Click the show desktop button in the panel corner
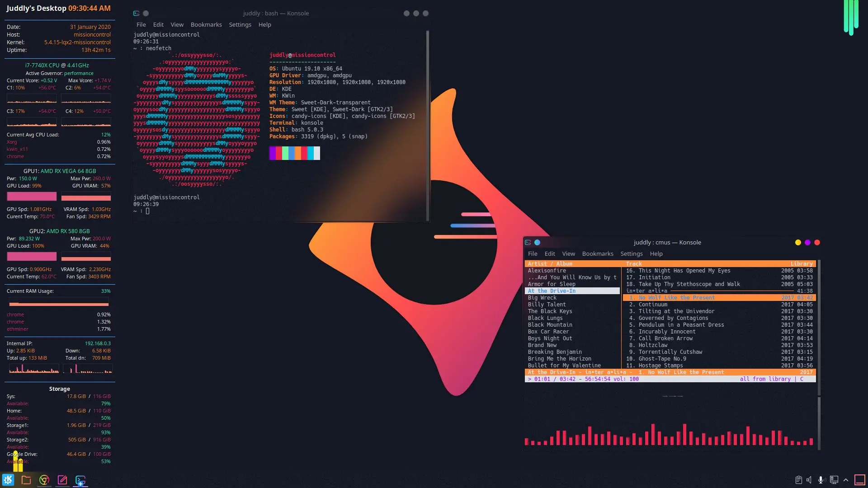 click(x=859, y=480)
